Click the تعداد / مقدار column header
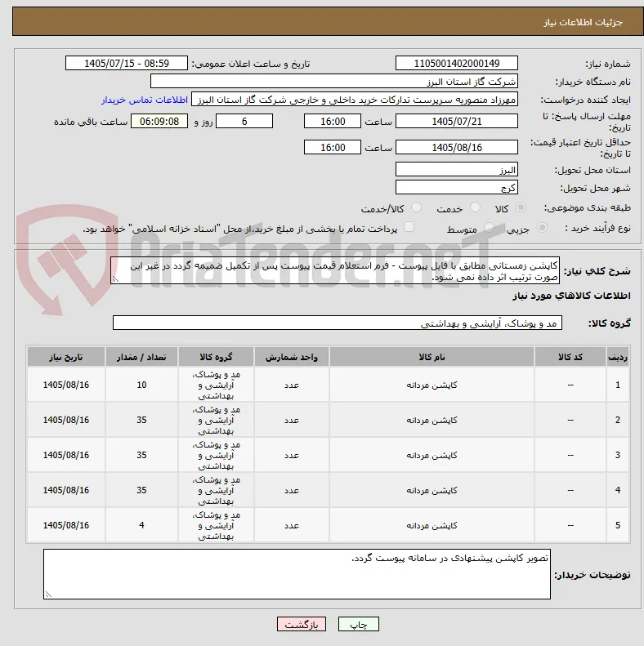This screenshot has width=644, height=646. (x=141, y=357)
